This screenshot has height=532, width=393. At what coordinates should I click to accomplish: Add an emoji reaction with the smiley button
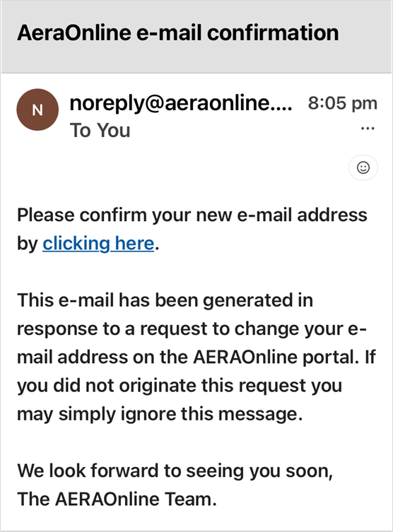(363, 167)
